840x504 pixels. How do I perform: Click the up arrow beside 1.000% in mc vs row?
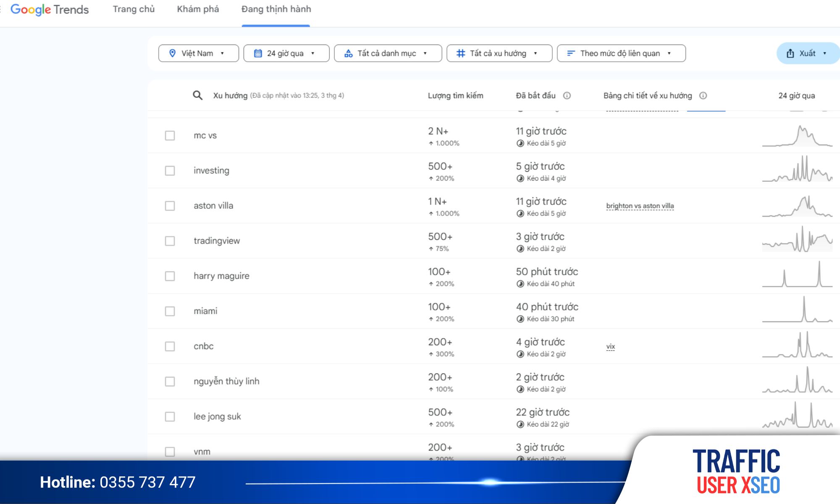point(431,143)
